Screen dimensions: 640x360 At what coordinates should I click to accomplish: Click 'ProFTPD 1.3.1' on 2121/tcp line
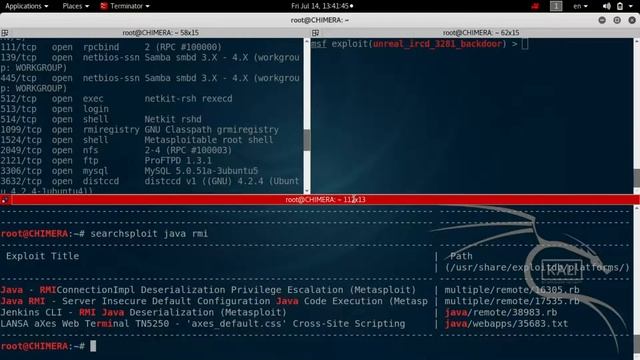(x=178, y=160)
